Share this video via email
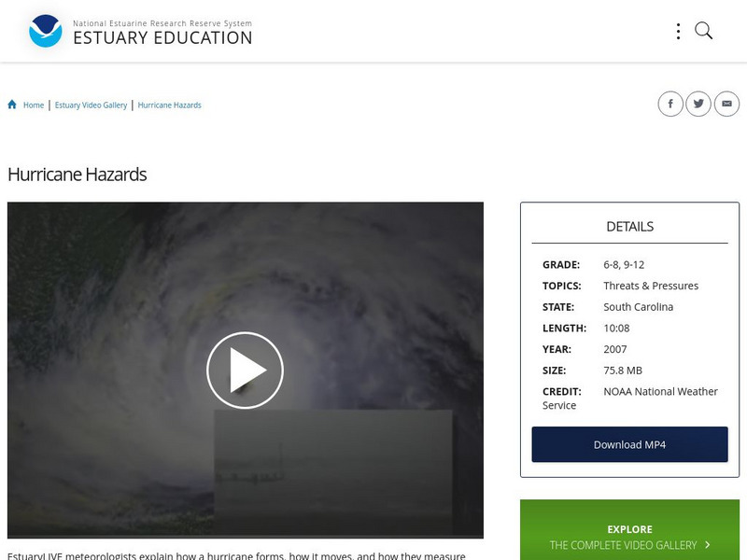The height and width of the screenshot is (560, 747). tap(726, 104)
